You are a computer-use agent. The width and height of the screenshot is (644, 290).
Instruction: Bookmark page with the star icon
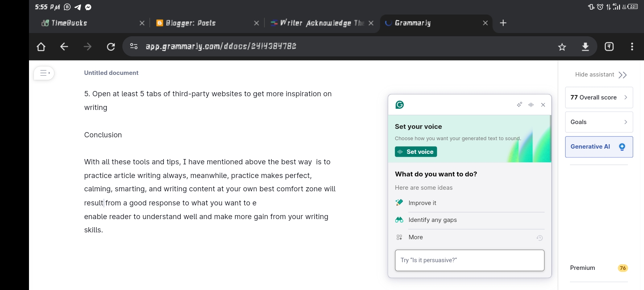(x=562, y=47)
